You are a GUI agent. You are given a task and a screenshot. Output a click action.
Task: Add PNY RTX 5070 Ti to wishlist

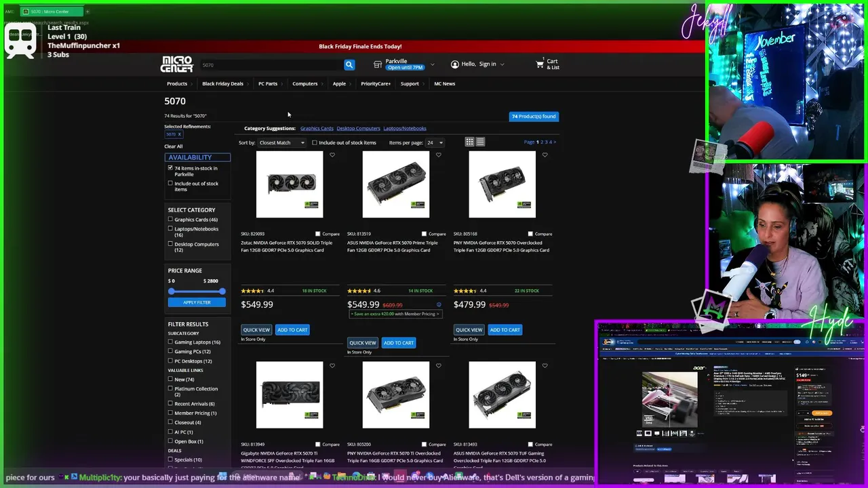439,366
